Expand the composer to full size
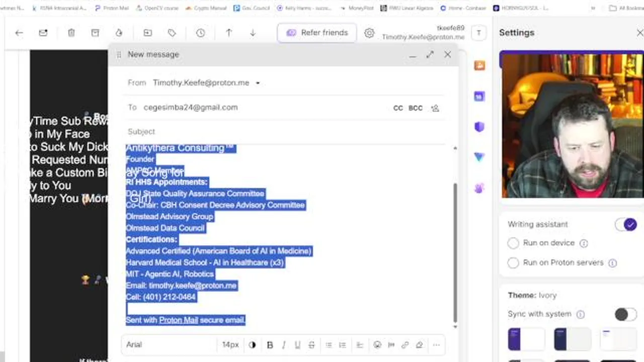 point(430,54)
